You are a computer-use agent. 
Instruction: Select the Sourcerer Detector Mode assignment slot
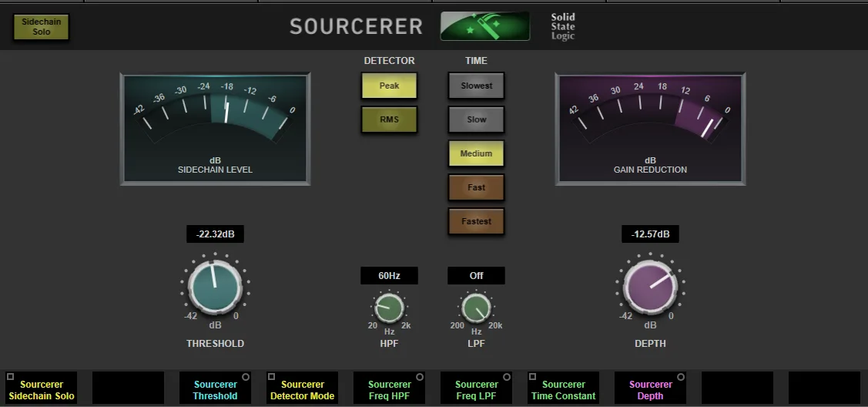302,388
